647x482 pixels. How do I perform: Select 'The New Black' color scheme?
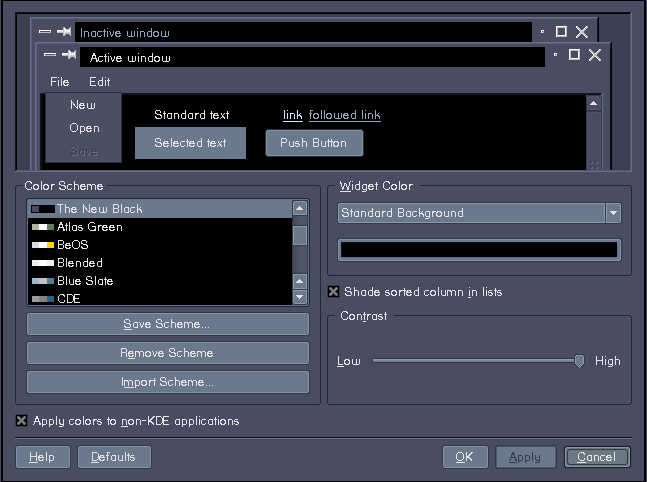[160, 209]
